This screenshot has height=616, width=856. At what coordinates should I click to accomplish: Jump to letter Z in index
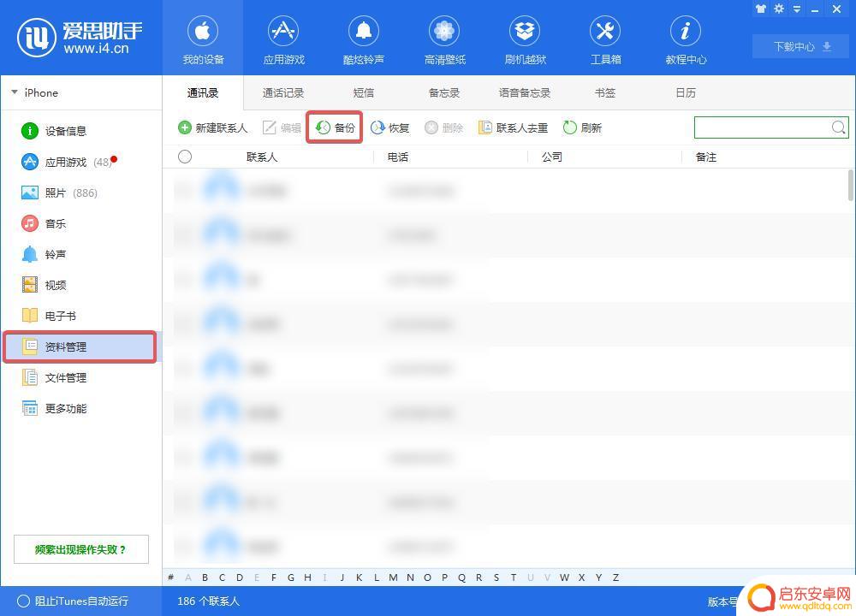[x=615, y=577]
